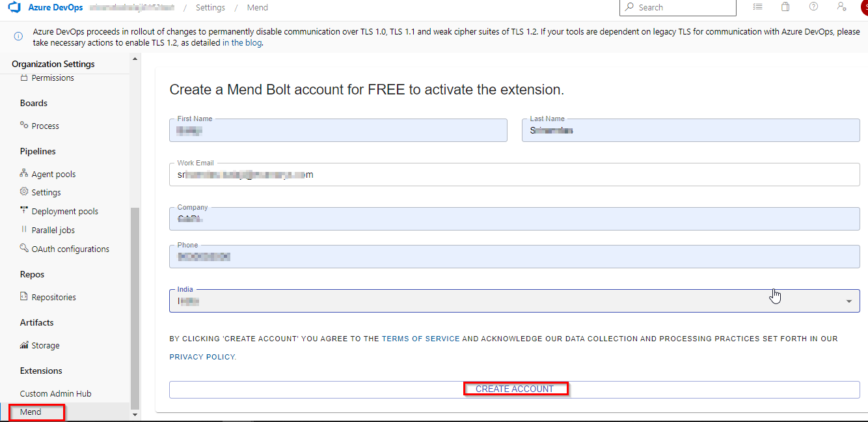The width and height of the screenshot is (868, 422).
Task: Click the CREATE ACCOUNT button
Action: (x=515, y=389)
